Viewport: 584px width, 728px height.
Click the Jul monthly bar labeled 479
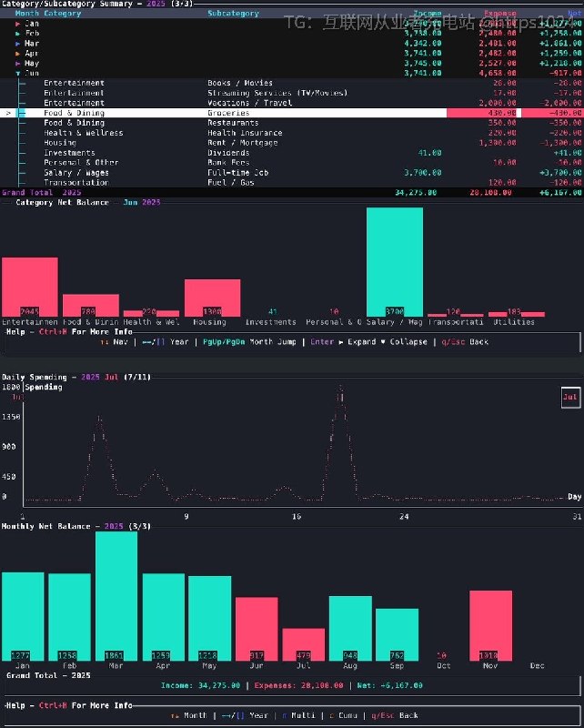coord(304,644)
